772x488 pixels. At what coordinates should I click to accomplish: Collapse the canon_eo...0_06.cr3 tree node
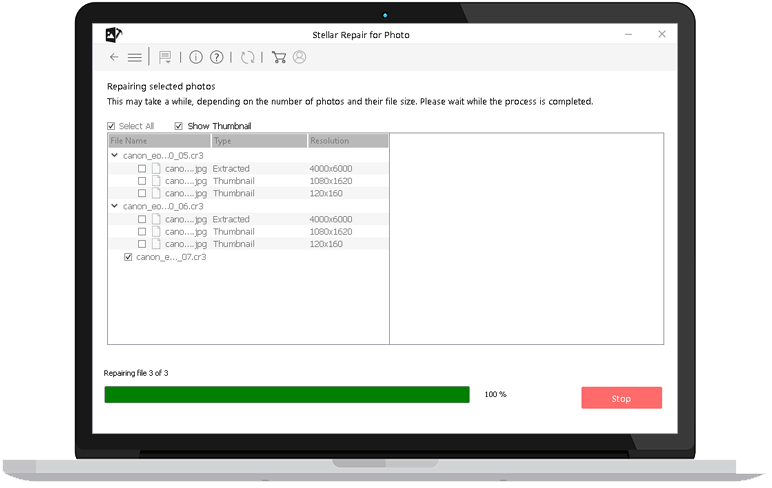[x=115, y=206]
